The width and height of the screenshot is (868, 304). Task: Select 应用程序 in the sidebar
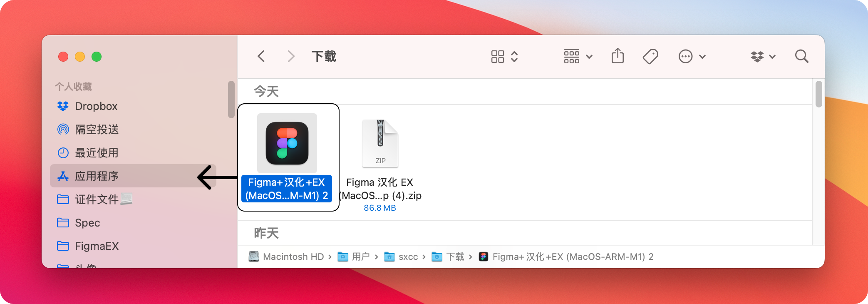tap(133, 176)
